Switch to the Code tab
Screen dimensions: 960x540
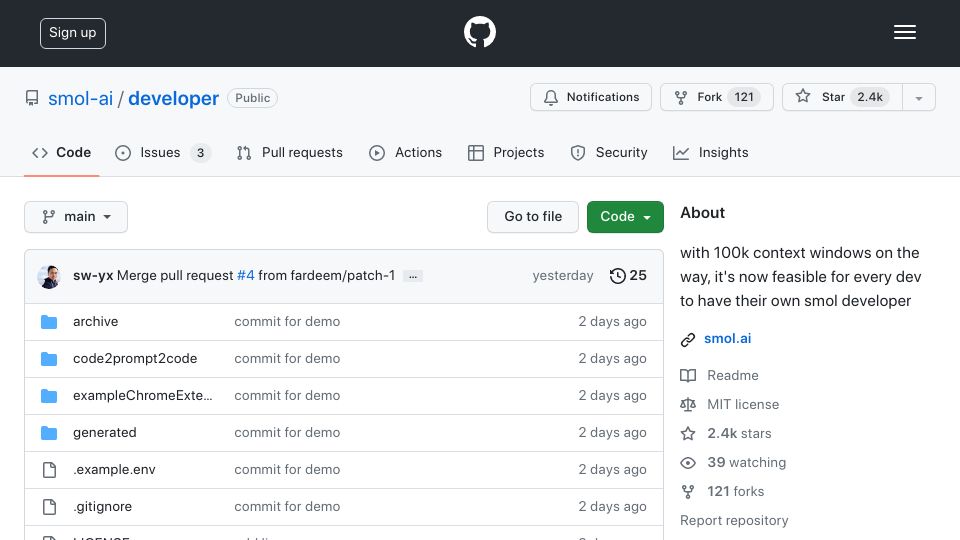(61, 152)
